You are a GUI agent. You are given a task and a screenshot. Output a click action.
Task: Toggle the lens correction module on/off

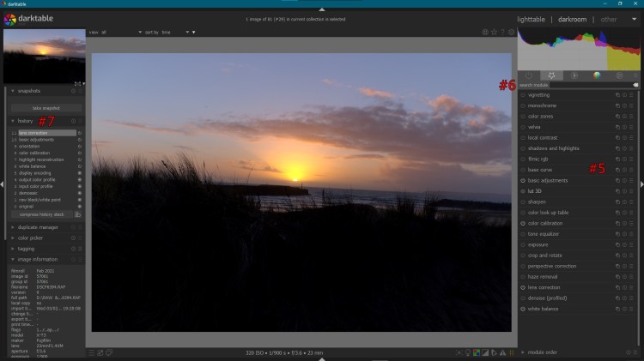click(x=523, y=287)
